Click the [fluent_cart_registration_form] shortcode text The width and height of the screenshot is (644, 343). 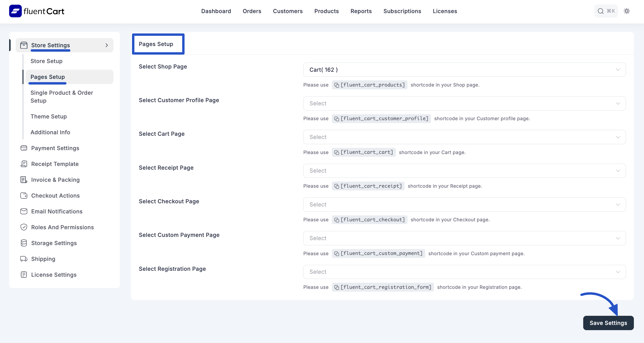[386, 287]
